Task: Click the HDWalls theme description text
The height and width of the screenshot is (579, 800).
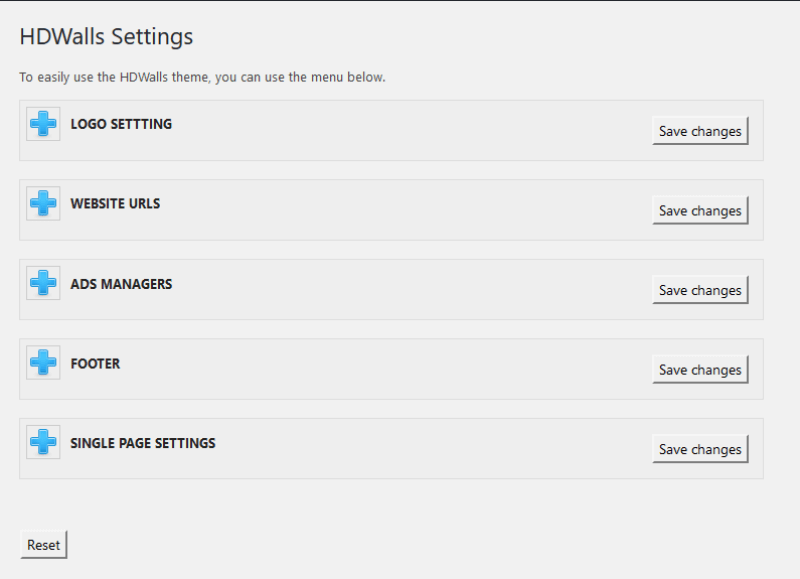Action: coord(202,77)
